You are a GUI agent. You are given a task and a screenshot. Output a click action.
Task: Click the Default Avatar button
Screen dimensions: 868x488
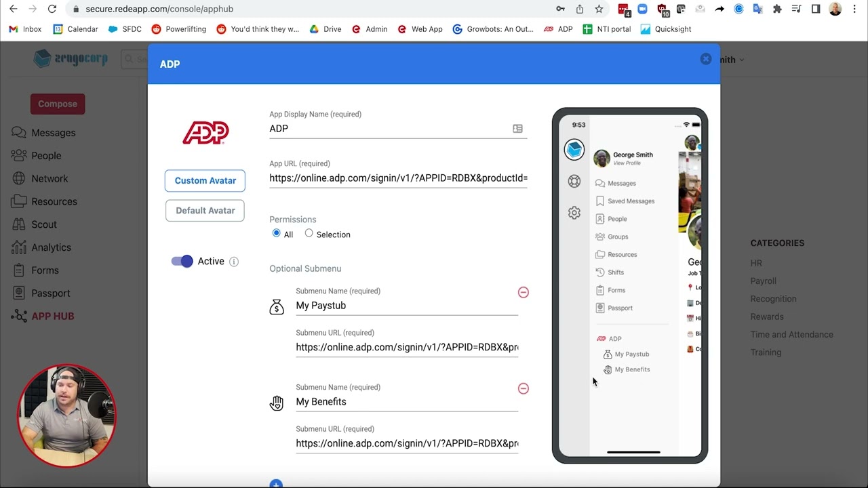[x=205, y=210]
